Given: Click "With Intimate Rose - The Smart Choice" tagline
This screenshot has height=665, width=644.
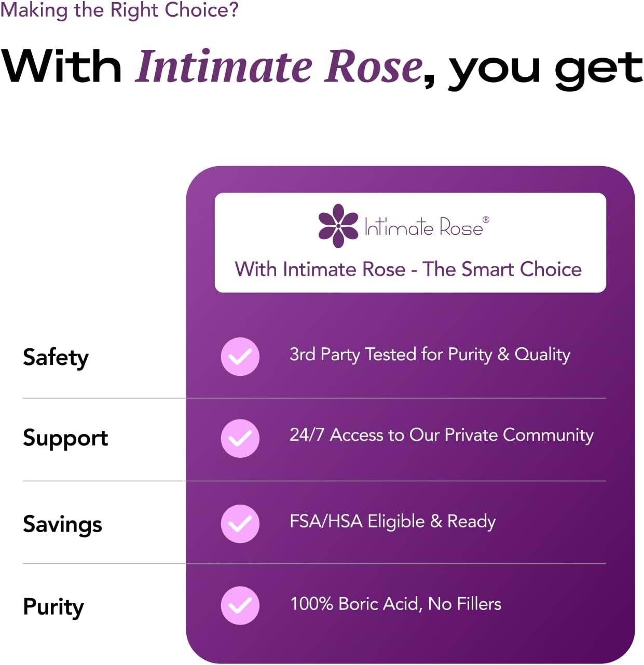Looking at the screenshot, I should [408, 269].
